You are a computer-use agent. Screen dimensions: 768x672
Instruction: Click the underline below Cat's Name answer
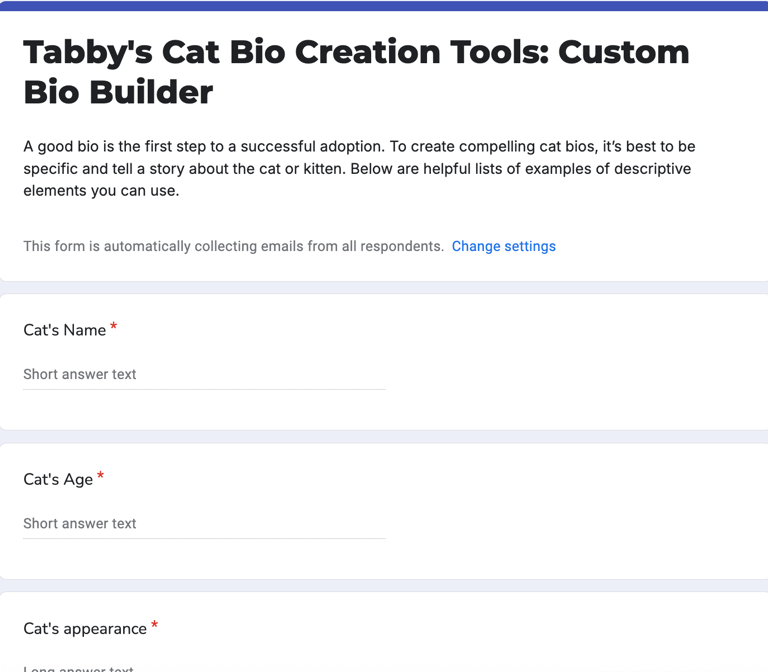(204, 389)
